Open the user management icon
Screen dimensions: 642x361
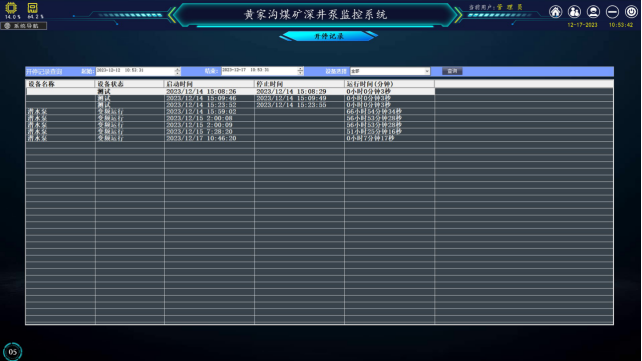(574, 12)
